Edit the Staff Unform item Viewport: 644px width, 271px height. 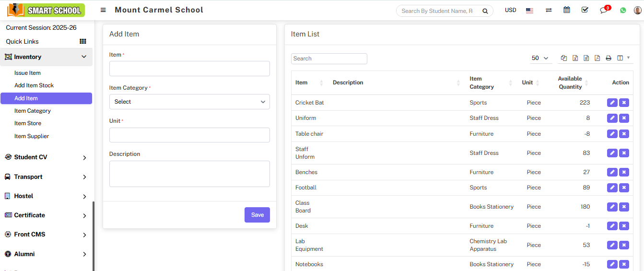612,153
